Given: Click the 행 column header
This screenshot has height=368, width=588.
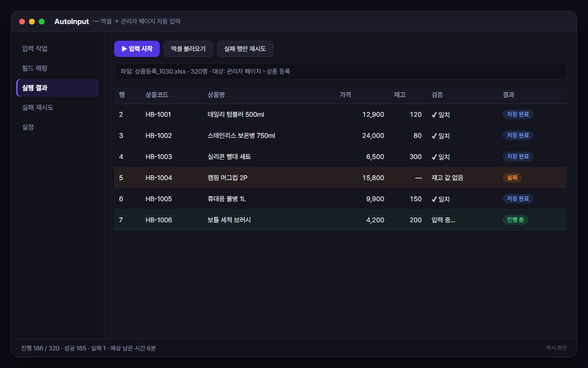Looking at the screenshot, I should point(122,95).
